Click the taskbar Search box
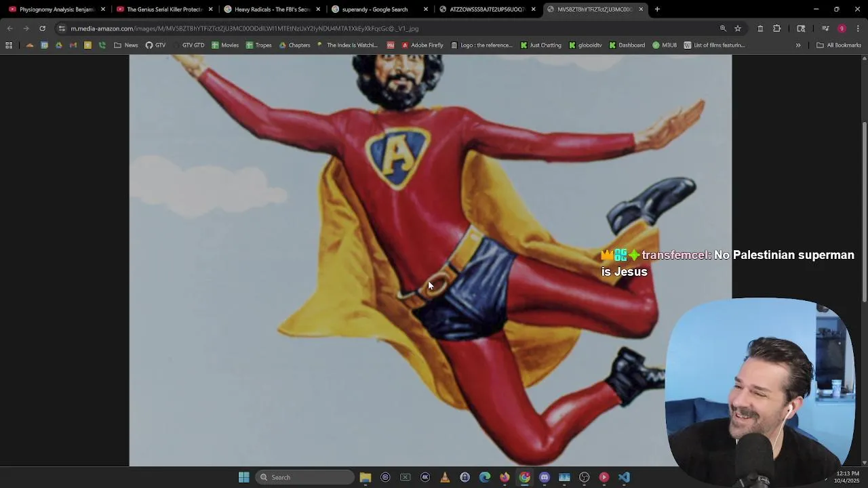The width and height of the screenshot is (868, 488). [x=305, y=477]
